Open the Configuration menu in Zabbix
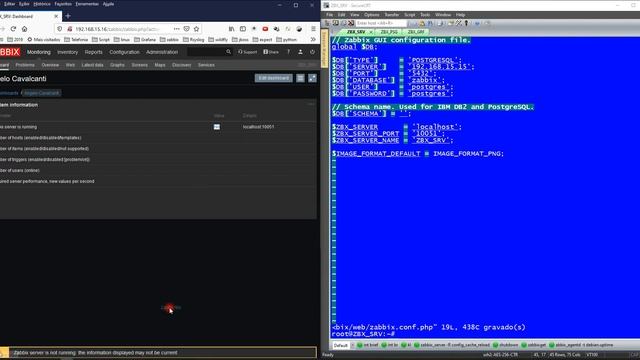 point(124,52)
